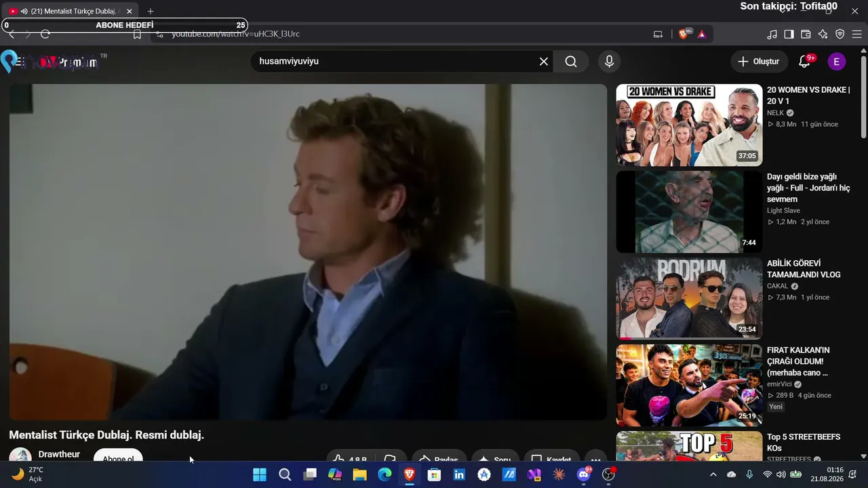
Task: Open the weather widget showing 27°C
Action: point(28,474)
